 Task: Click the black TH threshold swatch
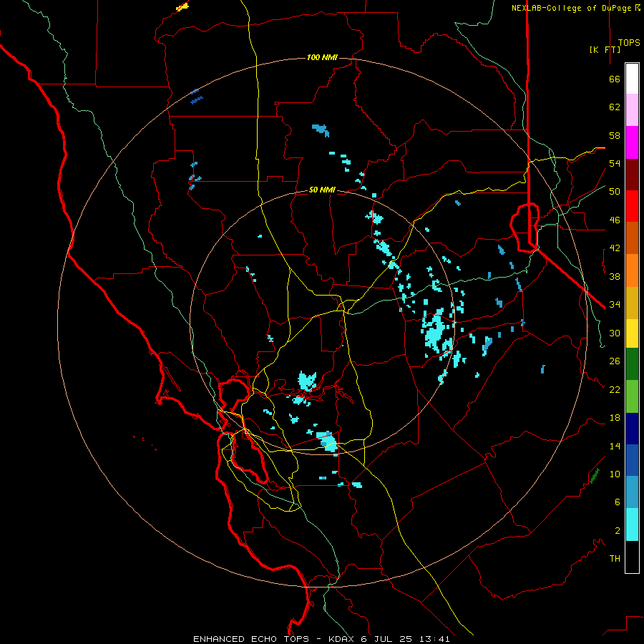point(632,557)
